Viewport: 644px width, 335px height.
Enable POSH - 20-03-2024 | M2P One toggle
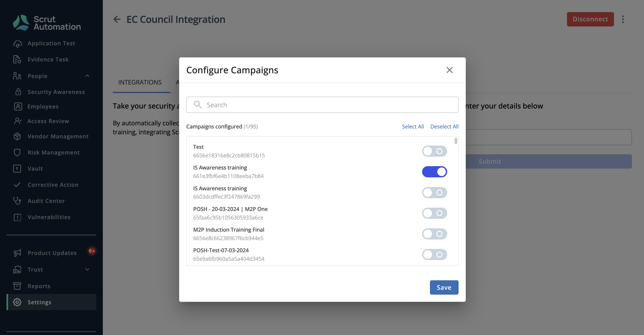[434, 213]
